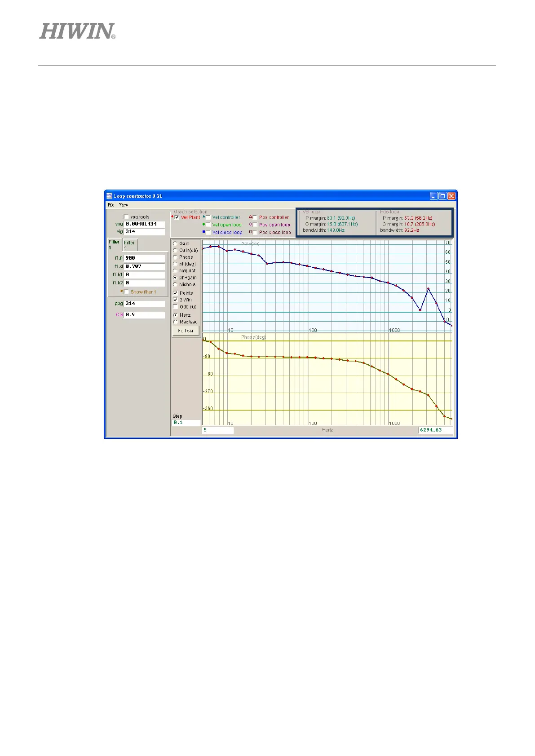Select the Hertz units radio button
Viewport: 535px width, 756px height.
pyautogui.click(x=175, y=315)
